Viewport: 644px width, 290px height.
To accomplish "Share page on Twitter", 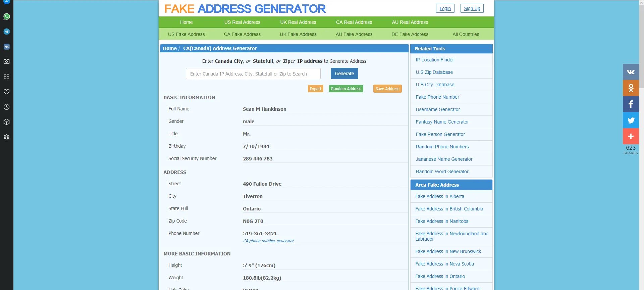I will click(631, 120).
